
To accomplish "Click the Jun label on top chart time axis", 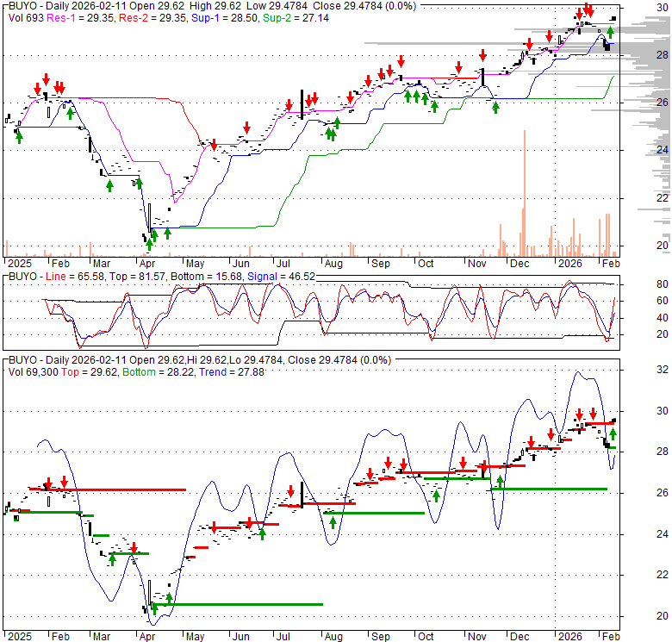I will (241, 264).
